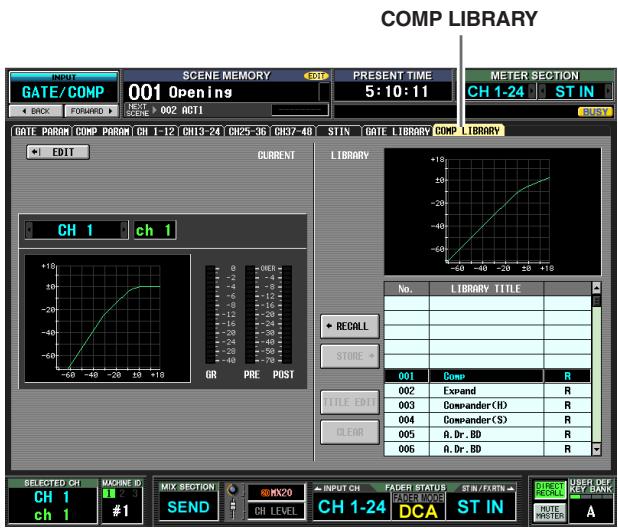Screen dimensions: 618x529
Task: Select library entry 001 Comp
Action: [x=488, y=376]
